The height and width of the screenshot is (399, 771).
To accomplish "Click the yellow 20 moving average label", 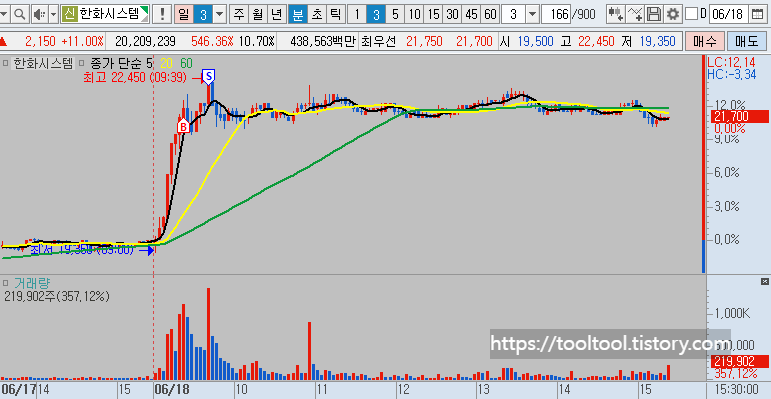I will tap(166, 63).
